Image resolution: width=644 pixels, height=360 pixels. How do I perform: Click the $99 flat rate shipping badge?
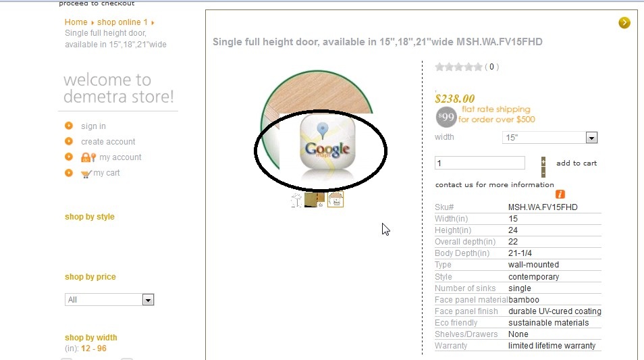(446, 117)
